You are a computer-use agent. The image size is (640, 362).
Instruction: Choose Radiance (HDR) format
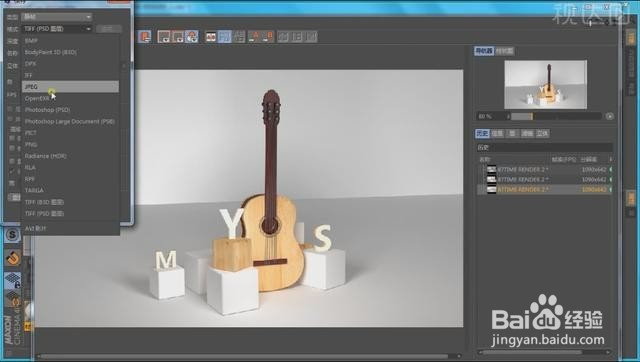tap(70, 156)
